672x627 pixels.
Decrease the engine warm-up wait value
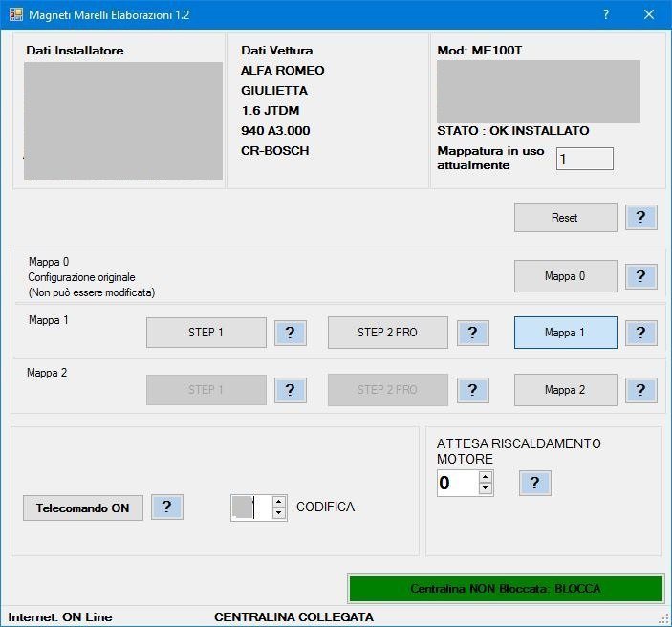click(x=486, y=488)
